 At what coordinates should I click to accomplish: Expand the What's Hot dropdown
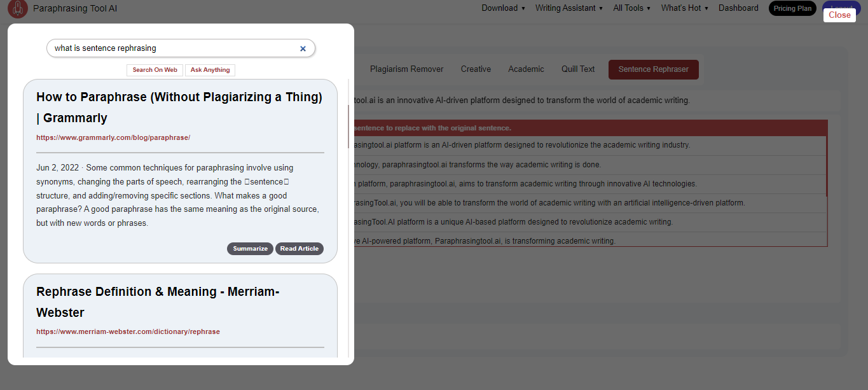click(x=684, y=8)
